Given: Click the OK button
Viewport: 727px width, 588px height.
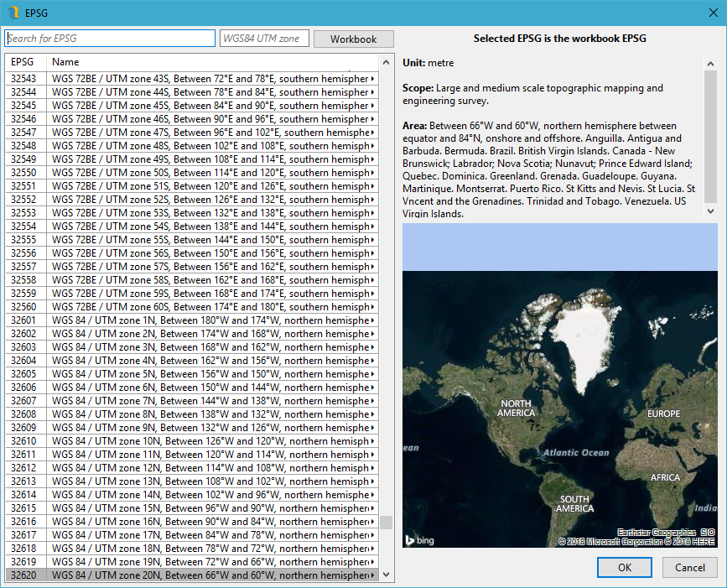Looking at the screenshot, I should (625, 567).
